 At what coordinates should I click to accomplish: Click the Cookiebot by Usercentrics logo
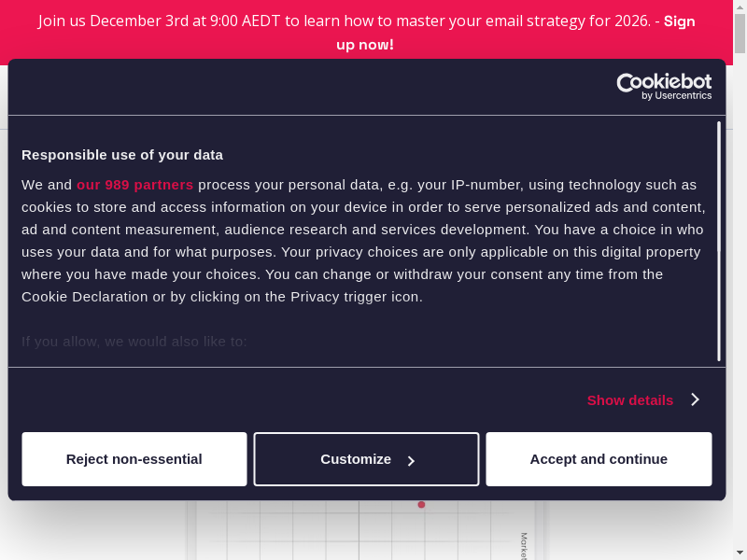[x=664, y=86]
